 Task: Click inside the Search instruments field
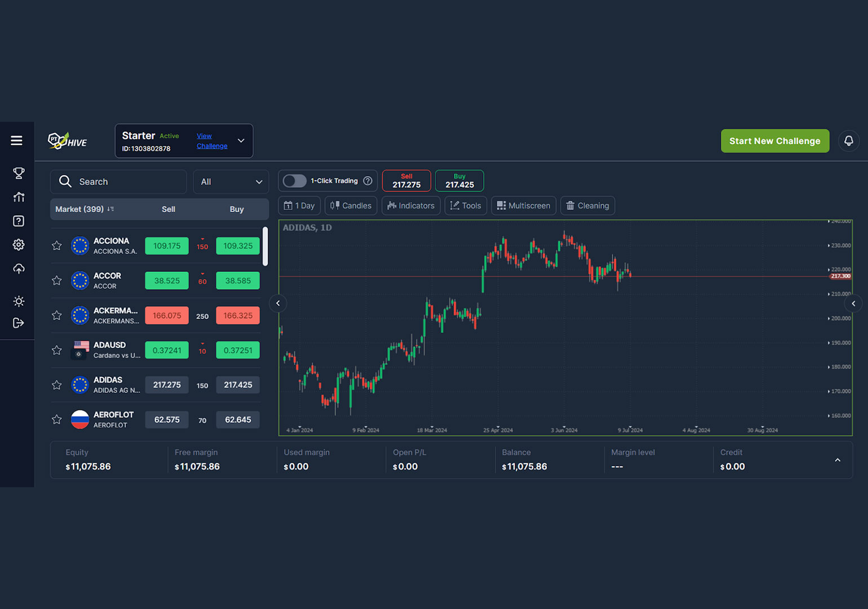[118, 182]
